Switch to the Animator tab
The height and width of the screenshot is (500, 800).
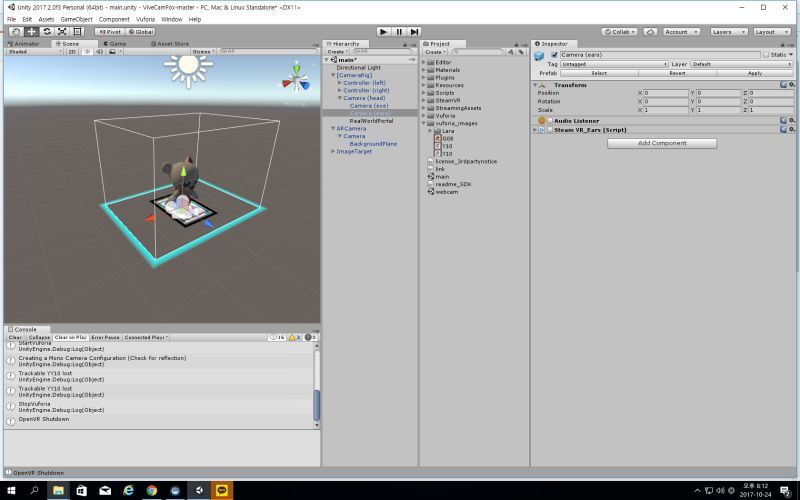pos(23,44)
